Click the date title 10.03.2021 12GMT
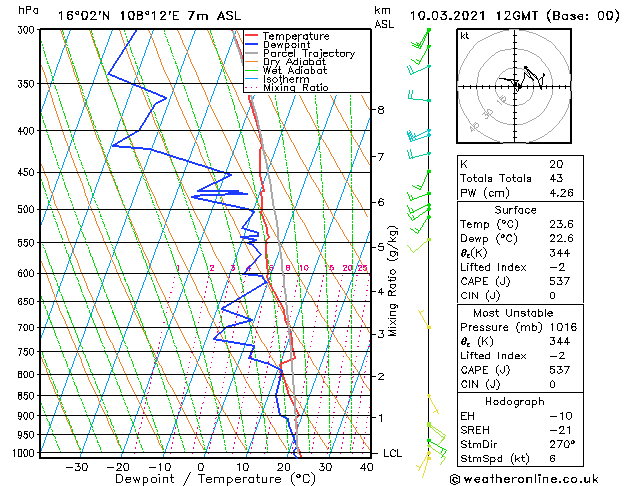 (x=473, y=16)
